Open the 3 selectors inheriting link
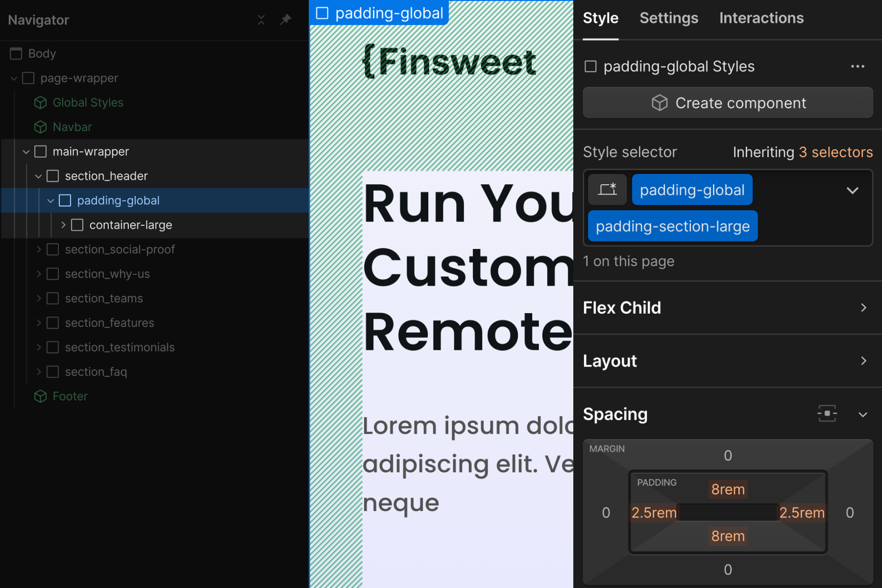The image size is (882, 588). [836, 152]
